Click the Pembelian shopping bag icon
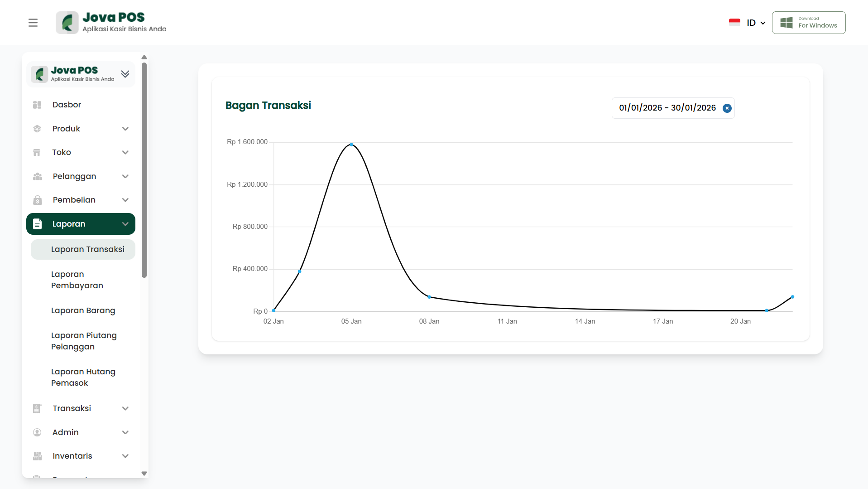The image size is (868, 489). coord(37,200)
